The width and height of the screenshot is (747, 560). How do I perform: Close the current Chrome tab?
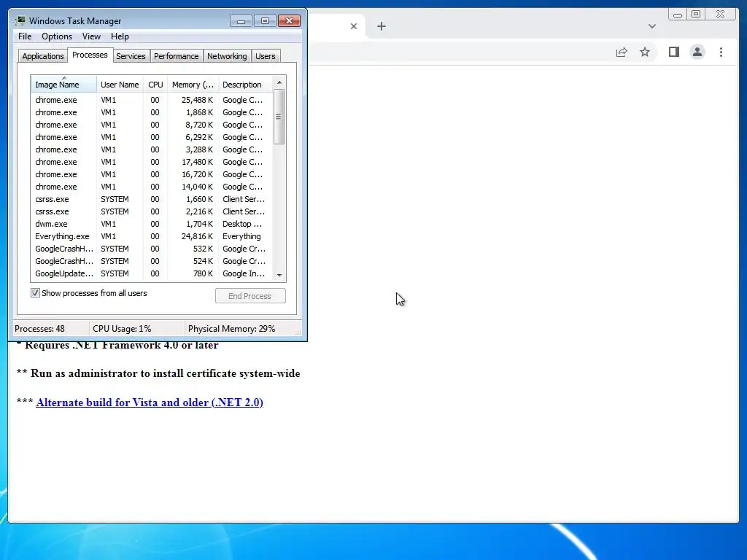(x=354, y=26)
